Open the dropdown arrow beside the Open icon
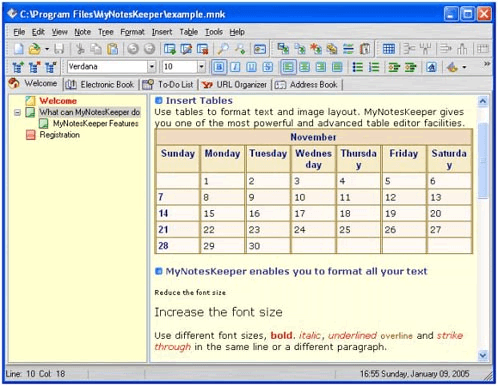The image size is (498, 386). point(47,49)
